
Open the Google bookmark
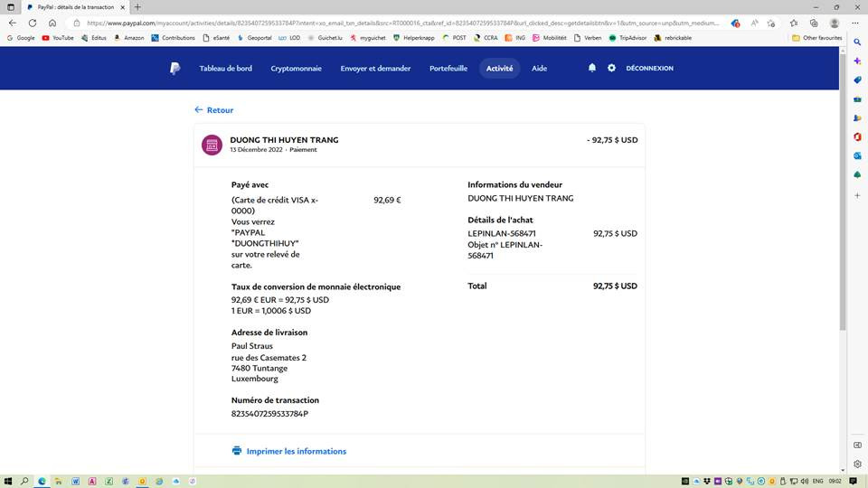pos(21,38)
